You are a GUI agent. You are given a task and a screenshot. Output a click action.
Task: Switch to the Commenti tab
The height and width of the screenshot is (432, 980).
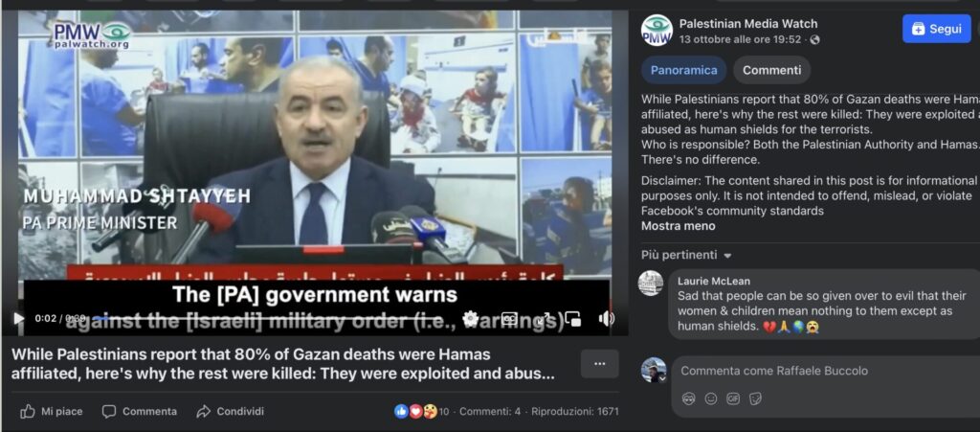coord(772,70)
